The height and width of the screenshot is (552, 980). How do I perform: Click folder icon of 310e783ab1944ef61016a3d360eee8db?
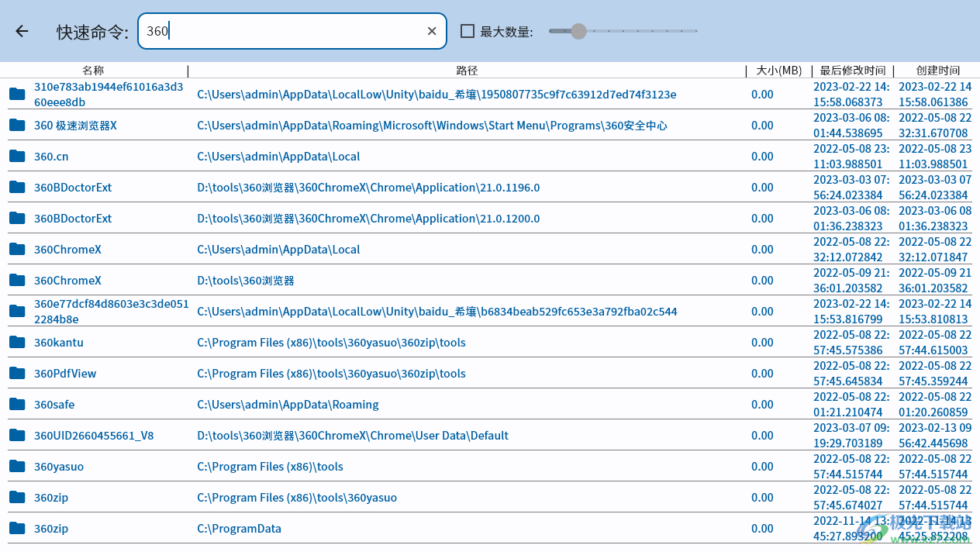pos(17,94)
